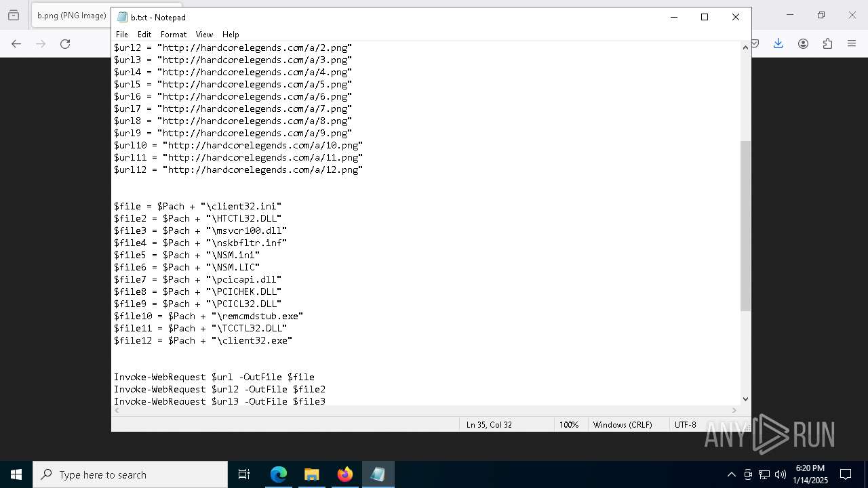The width and height of the screenshot is (868, 488).
Task: Click the line with $url2 2.png
Action: pyautogui.click(x=233, y=47)
